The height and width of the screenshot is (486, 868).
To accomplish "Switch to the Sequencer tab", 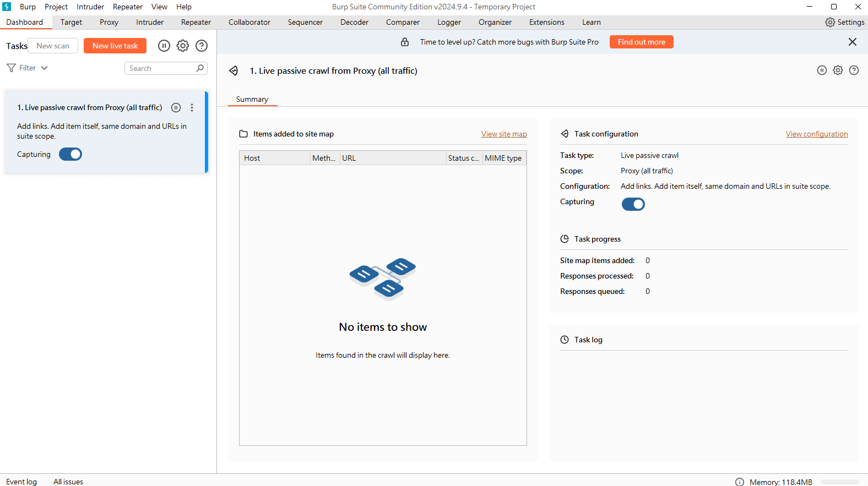I will [x=305, y=22].
